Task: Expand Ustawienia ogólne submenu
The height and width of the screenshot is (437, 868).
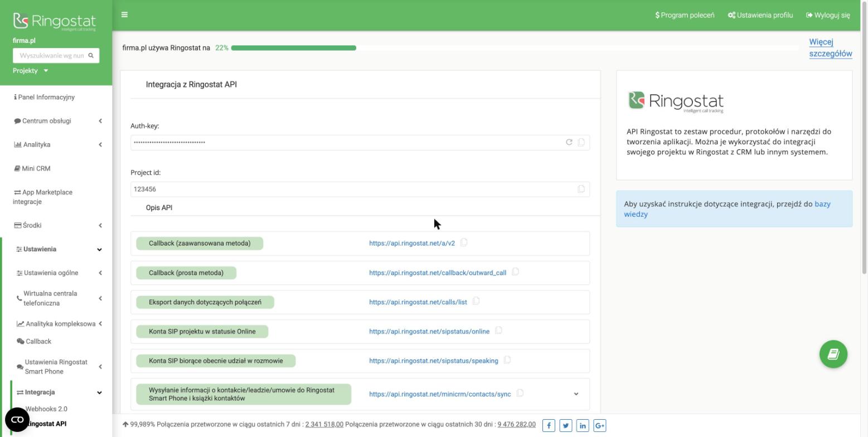Action: tap(59, 273)
